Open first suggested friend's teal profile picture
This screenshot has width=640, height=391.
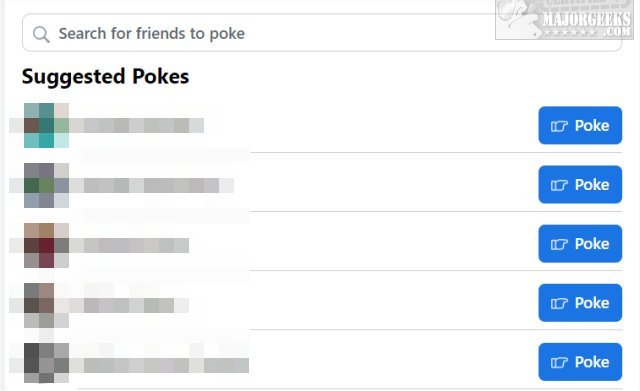point(46,125)
